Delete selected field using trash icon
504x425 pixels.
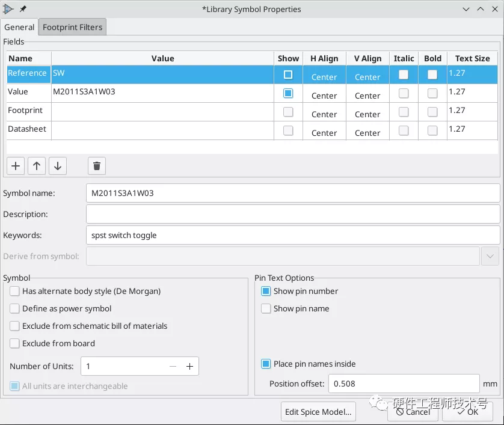click(97, 166)
